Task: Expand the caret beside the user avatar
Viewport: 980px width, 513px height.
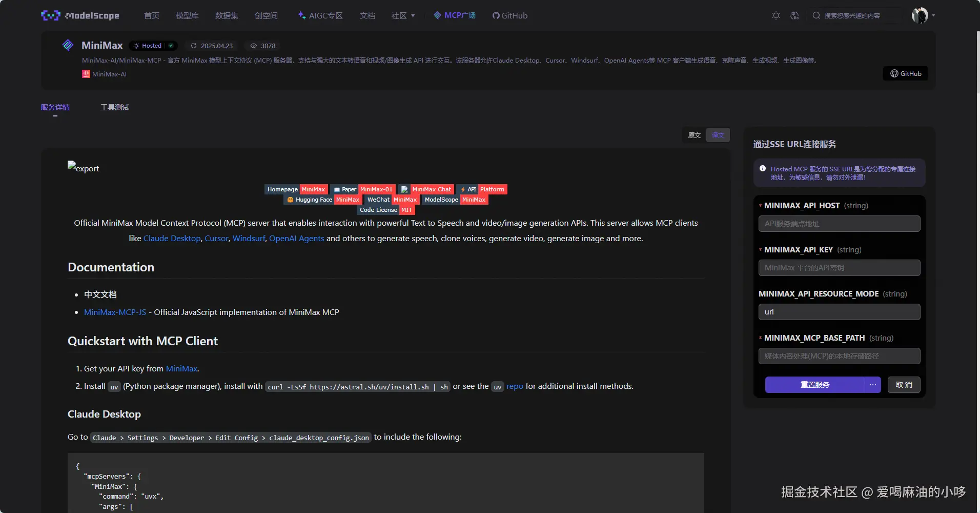Action: tap(933, 15)
